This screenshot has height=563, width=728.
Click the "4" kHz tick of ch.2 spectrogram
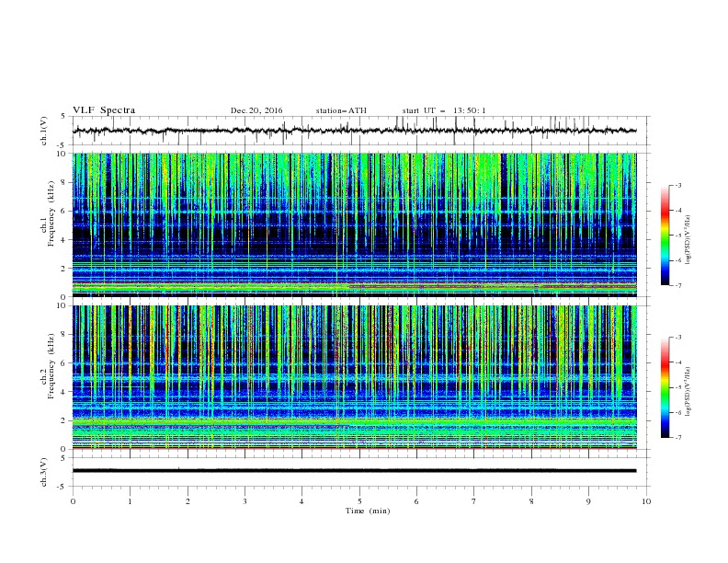(x=65, y=392)
